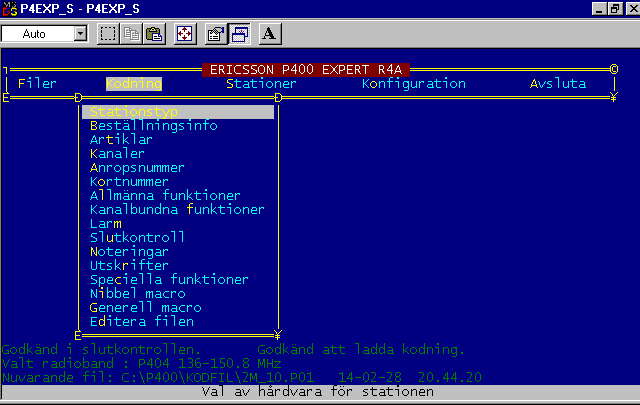Screen dimensions: 640x405
Task: Open the Konfiguration menu
Action: tap(413, 84)
